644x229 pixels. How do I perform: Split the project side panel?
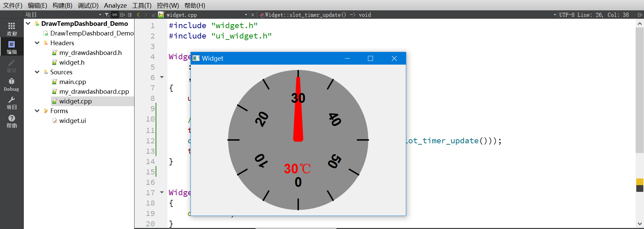pyautogui.click(x=122, y=15)
